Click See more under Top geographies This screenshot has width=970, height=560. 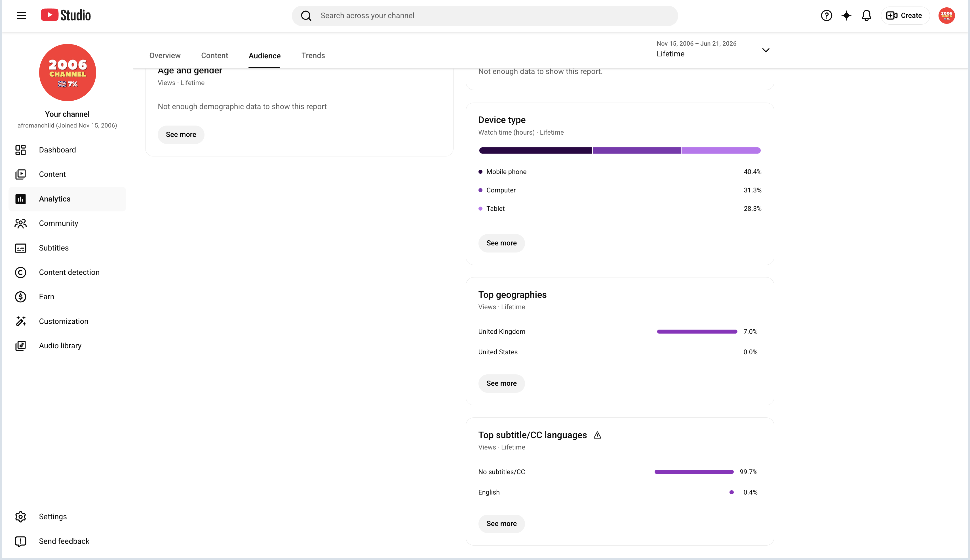501,383
